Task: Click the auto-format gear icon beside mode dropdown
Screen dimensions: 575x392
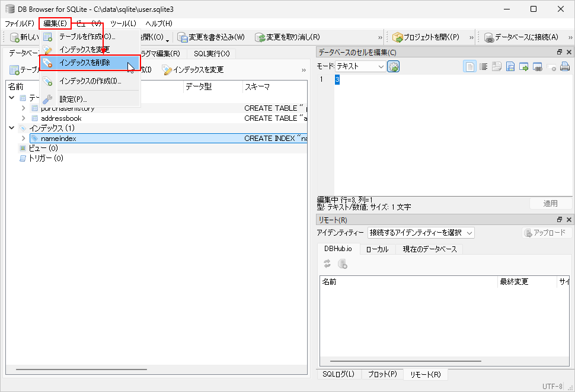Action: coord(394,67)
